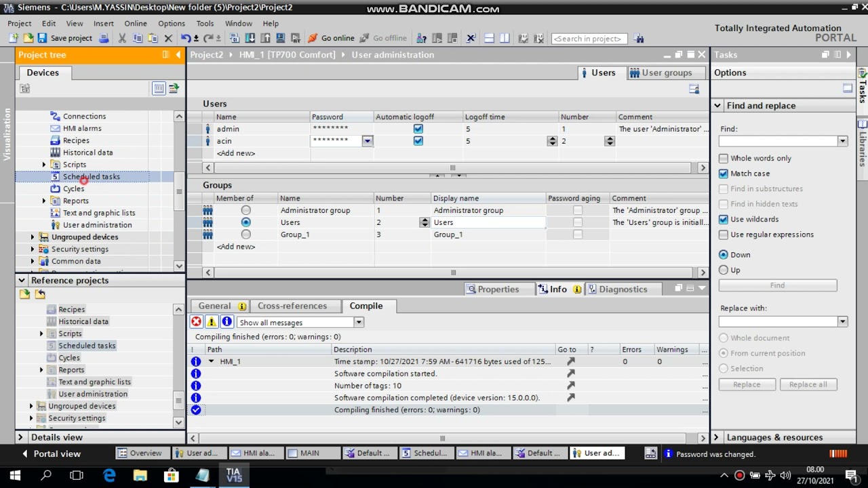Show information filter icon in Compile tab

point(226,322)
